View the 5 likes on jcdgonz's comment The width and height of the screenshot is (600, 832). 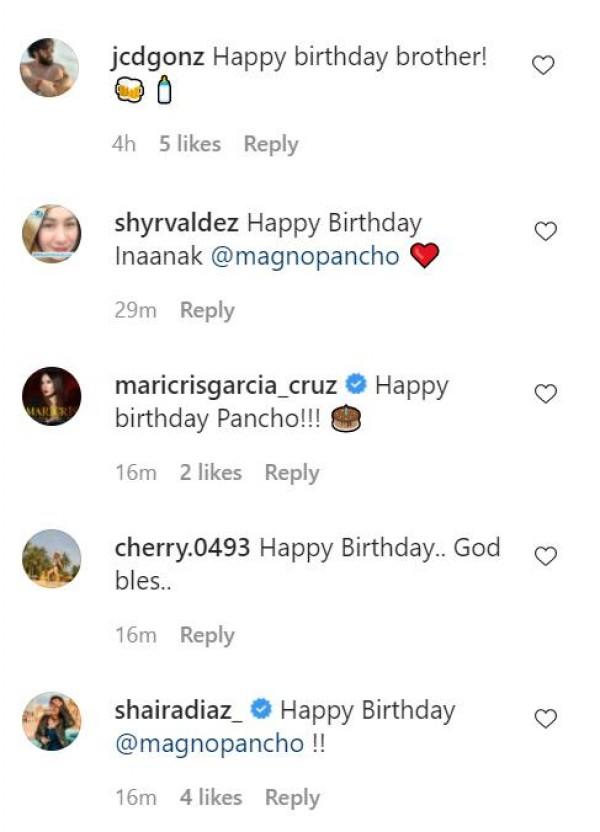[x=190, y=144]
